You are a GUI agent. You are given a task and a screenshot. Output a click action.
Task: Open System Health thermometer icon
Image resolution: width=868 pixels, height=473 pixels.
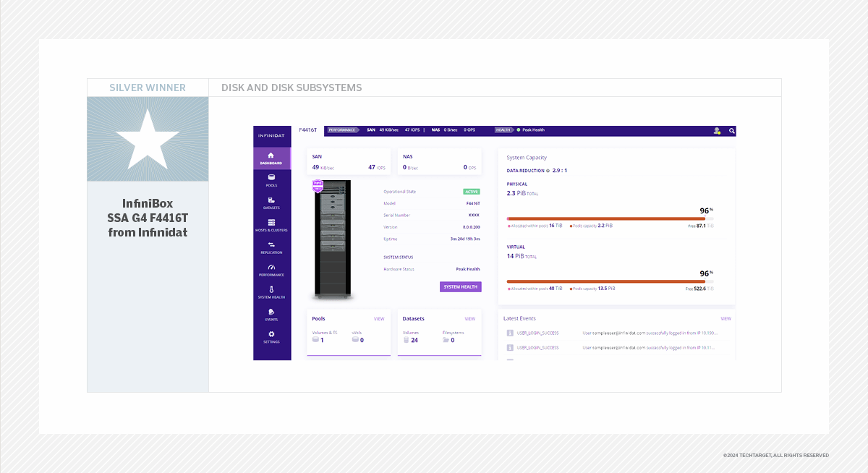click(x=271, y=289)
